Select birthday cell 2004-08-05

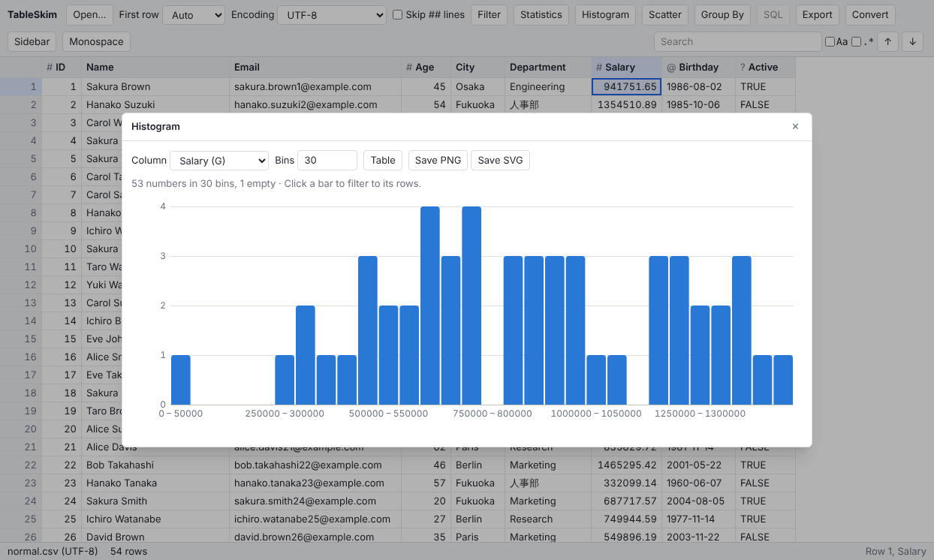click(699, 501)
